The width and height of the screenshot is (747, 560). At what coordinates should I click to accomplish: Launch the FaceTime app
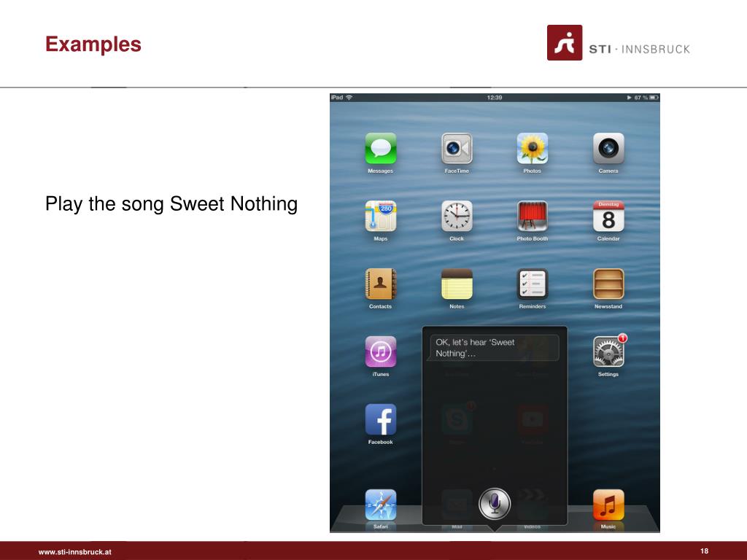[x=457, y=149]
